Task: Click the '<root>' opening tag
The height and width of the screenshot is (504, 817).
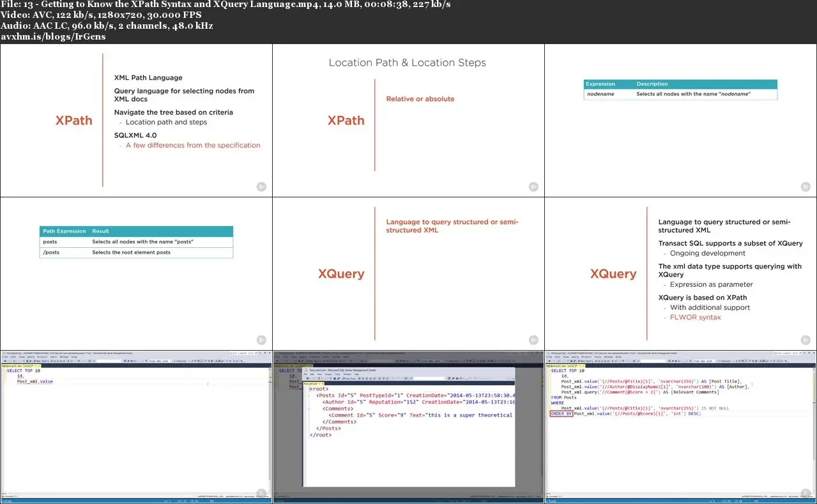Action: (319, 388)
